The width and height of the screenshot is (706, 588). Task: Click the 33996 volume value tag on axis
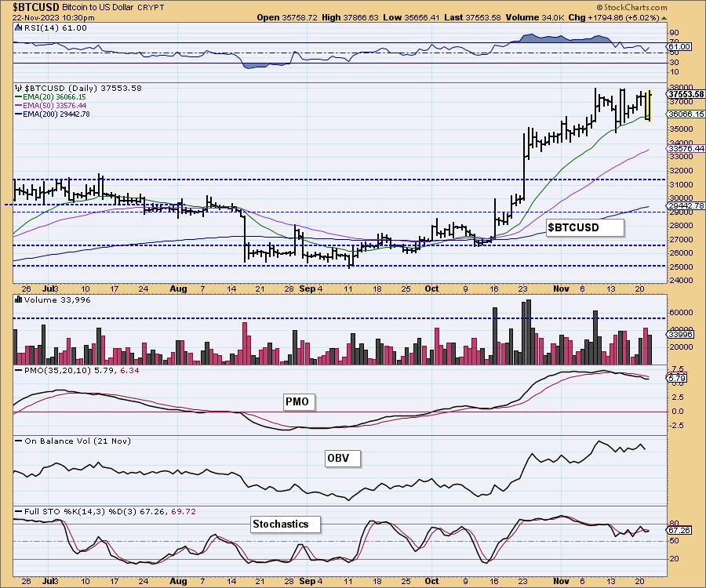coord(680,334)
